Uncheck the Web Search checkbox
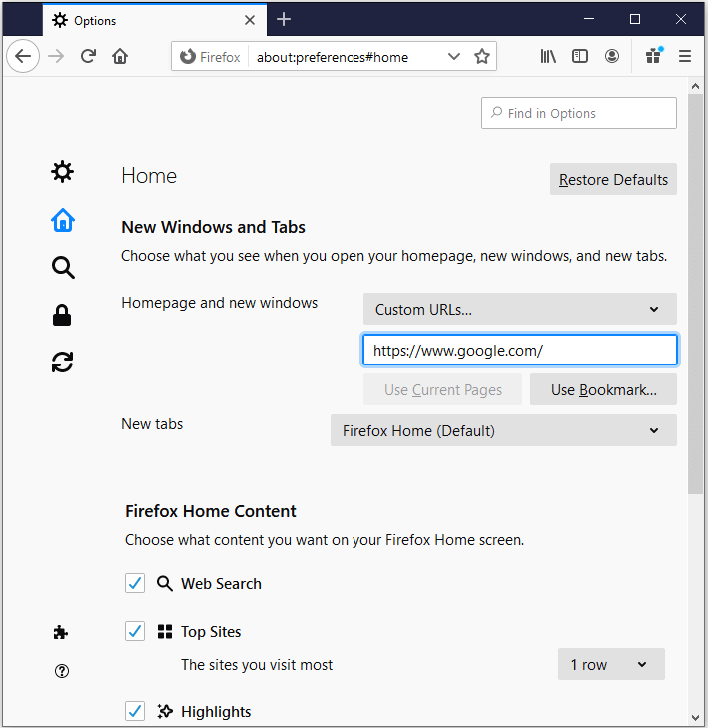 (x=135, y=583)
